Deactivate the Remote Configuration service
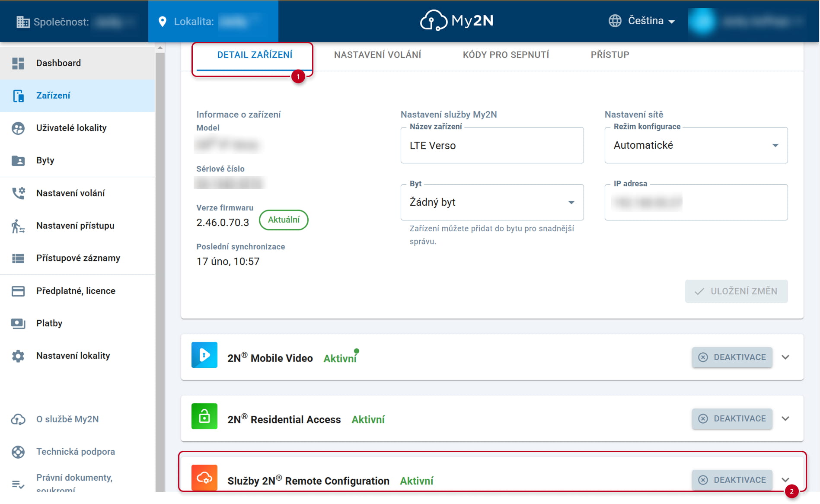820x504 pixels. tap(732, 480)
